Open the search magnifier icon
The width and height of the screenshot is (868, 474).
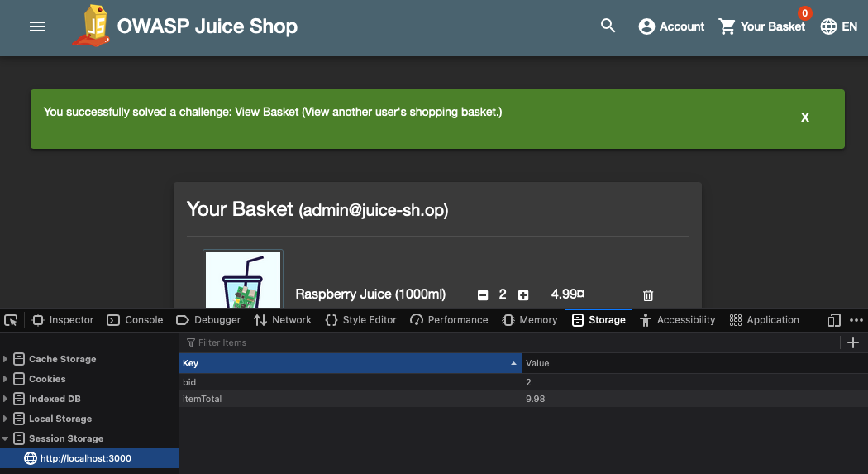(x=608, y=26)
